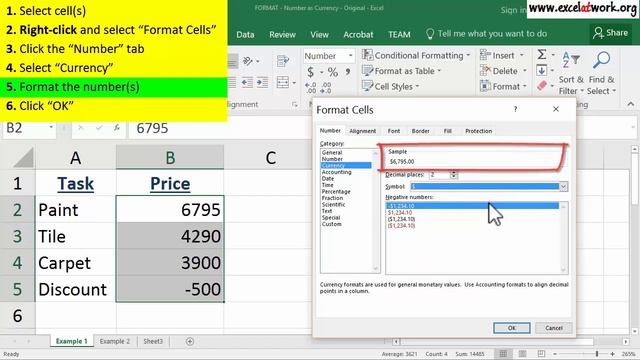Select Percentage in the Category list
The image size is (640, 360).
336,191
